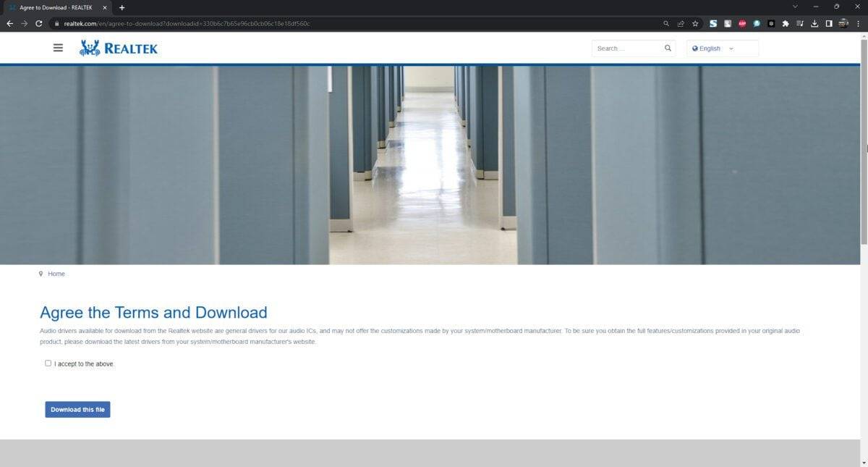The width and height of the screenshot is (868, 467).
Task: Click the location pin icon beside Home breadcrumb
Action: tap(41, 273)
